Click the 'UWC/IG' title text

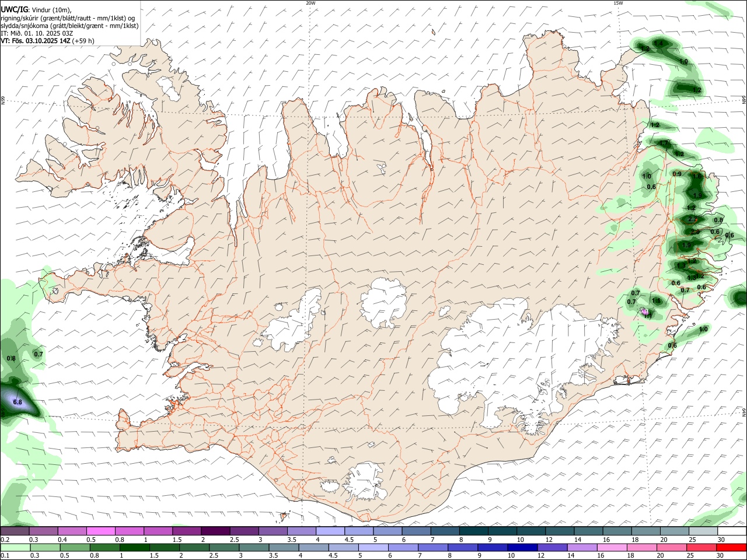[14, 9]
